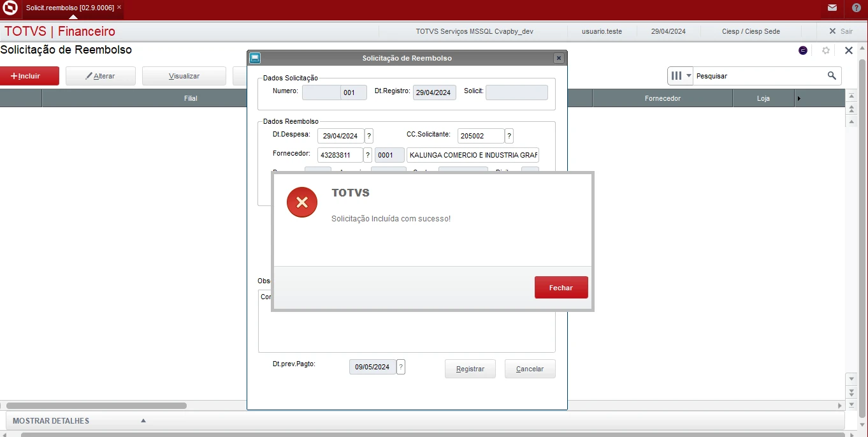Click the Pesquisar search input field
Image resolution: width=868 pixels, height=437 pixels.
click(758, 76)
